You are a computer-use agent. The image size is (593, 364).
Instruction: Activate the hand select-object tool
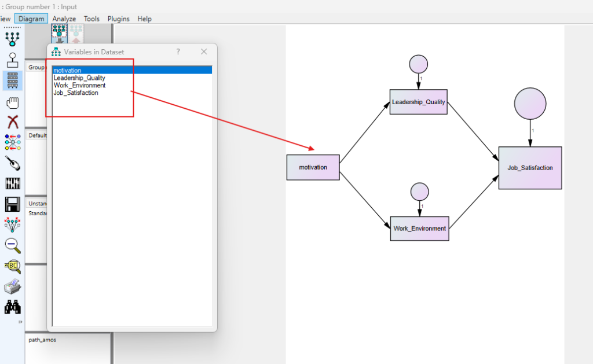[x=12, y=102]
